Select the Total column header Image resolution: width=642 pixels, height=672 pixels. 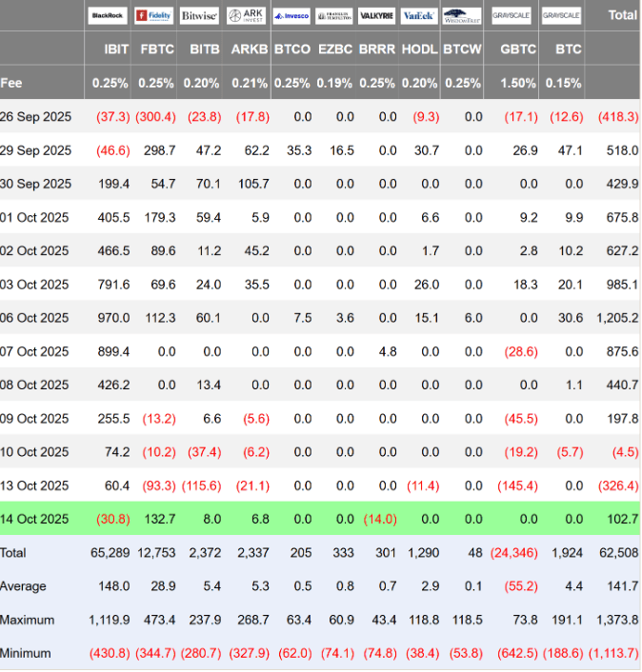tap(623, 15)
